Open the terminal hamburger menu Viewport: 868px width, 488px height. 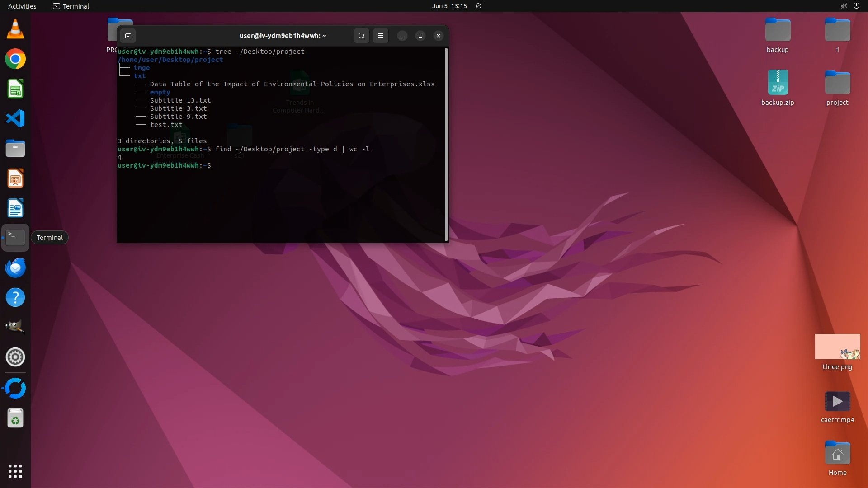coord(381,36)
